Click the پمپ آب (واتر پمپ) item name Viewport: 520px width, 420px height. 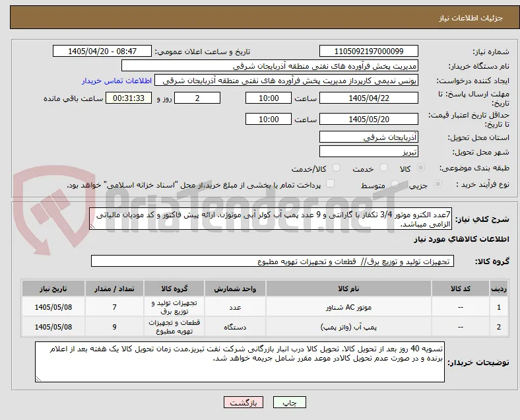tap(348, 327)
